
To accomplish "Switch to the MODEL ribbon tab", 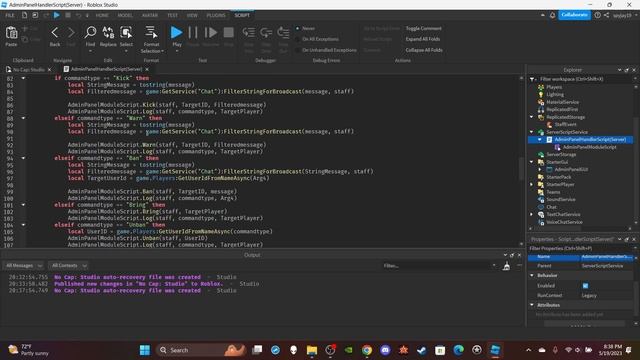I will pyautogui.click(x=125, y=15).
